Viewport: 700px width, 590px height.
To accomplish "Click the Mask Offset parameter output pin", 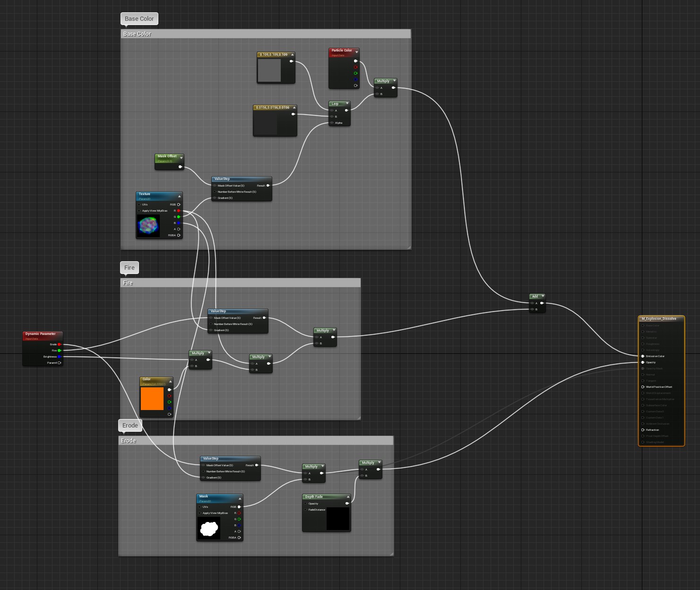I will click(180, 167).
